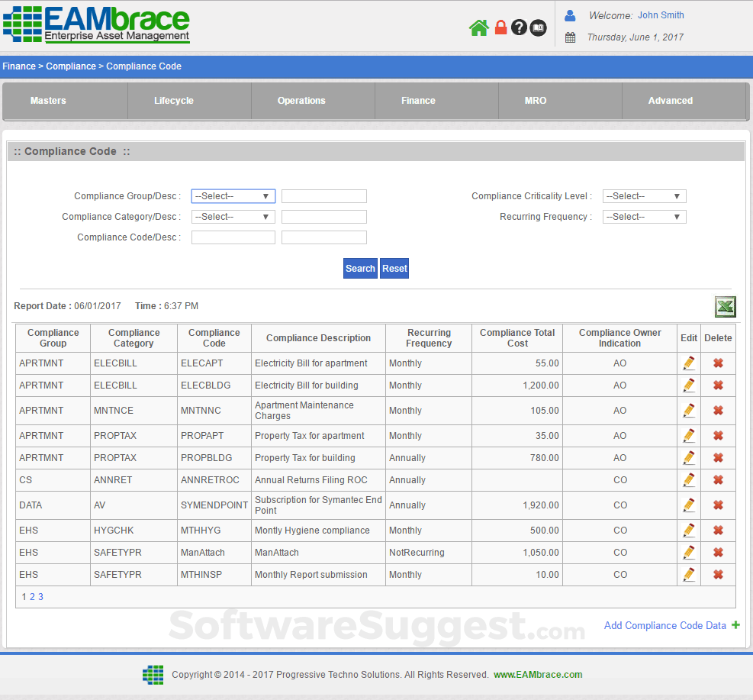The height and width of the screenshot is (700, 753).
Task: Open the Operations menu
Action: pos(301,100)
